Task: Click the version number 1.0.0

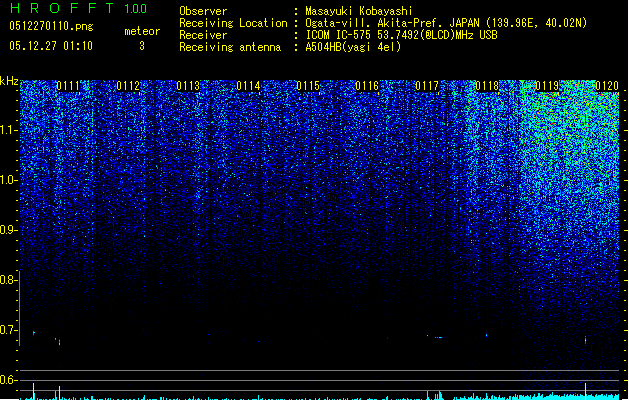Action: 136,8
